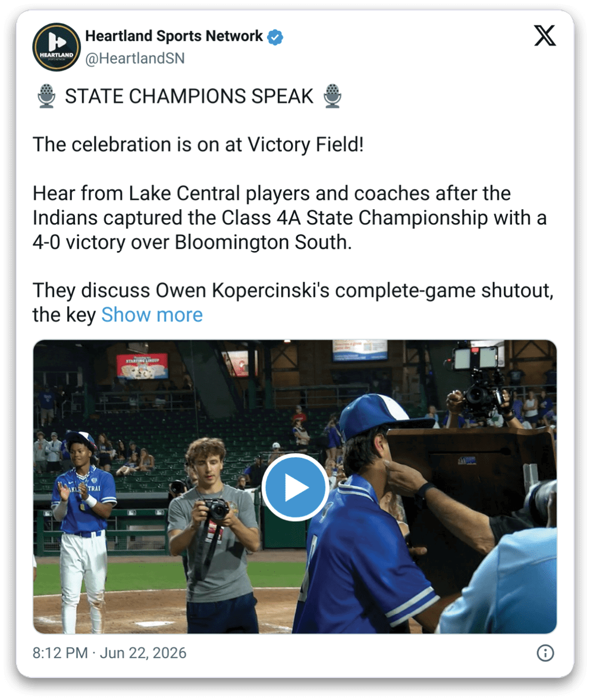The height and width of the screenshot is (700, 590).
Task: Click the blue verified checkmark badge
Action: (275, 37)
